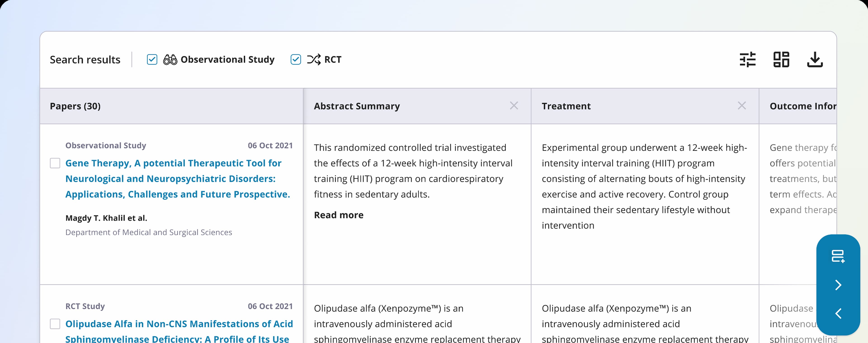This screenshot has width=868, height=343.
Task: Click the shuffle arrows icon beside RCT
Action: click(314, 60)
